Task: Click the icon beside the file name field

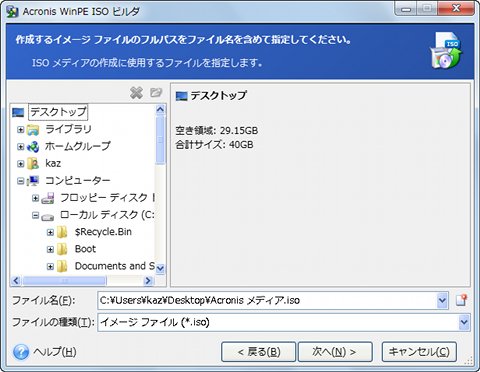Action: [x=461, y=300]
